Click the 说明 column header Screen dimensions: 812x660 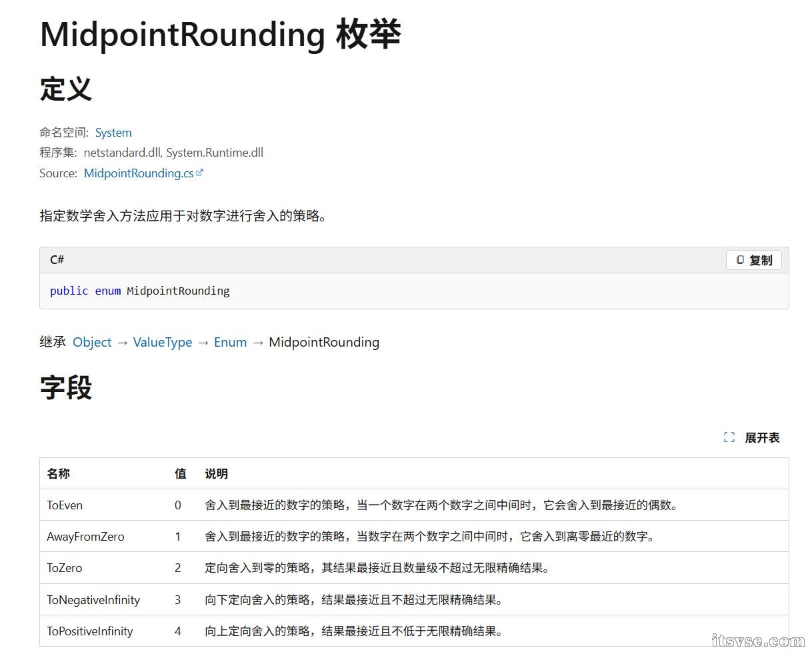point(216,473)
